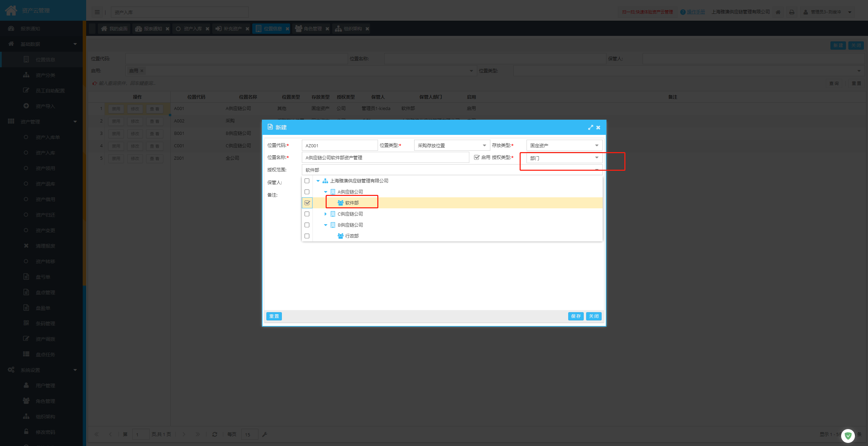Click the printer icon in top bar
This screenshot has width=868, height=446.
coord(792,12)
